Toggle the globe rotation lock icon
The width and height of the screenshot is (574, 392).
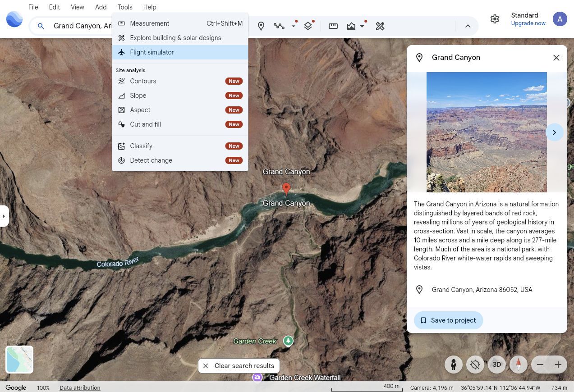click(x=475, y=365)
